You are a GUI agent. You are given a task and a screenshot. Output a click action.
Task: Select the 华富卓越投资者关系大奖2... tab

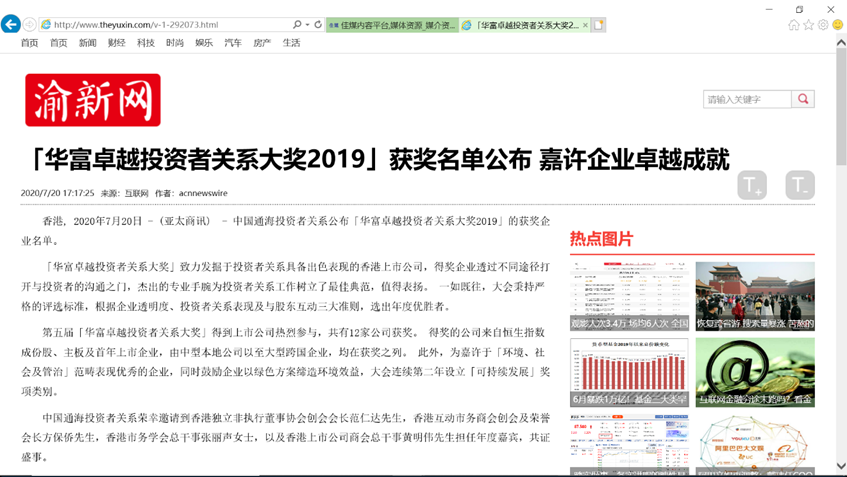525,25
